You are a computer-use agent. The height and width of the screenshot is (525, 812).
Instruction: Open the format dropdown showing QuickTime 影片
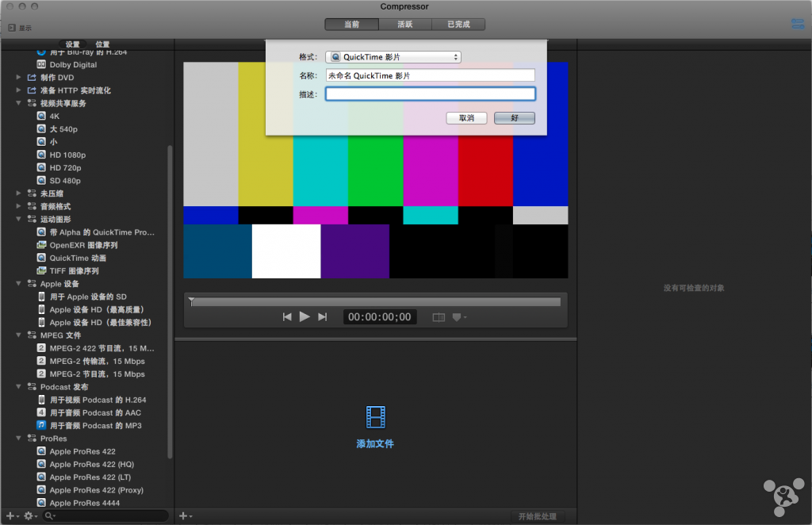pyautogui.click(x=393, y=57)
